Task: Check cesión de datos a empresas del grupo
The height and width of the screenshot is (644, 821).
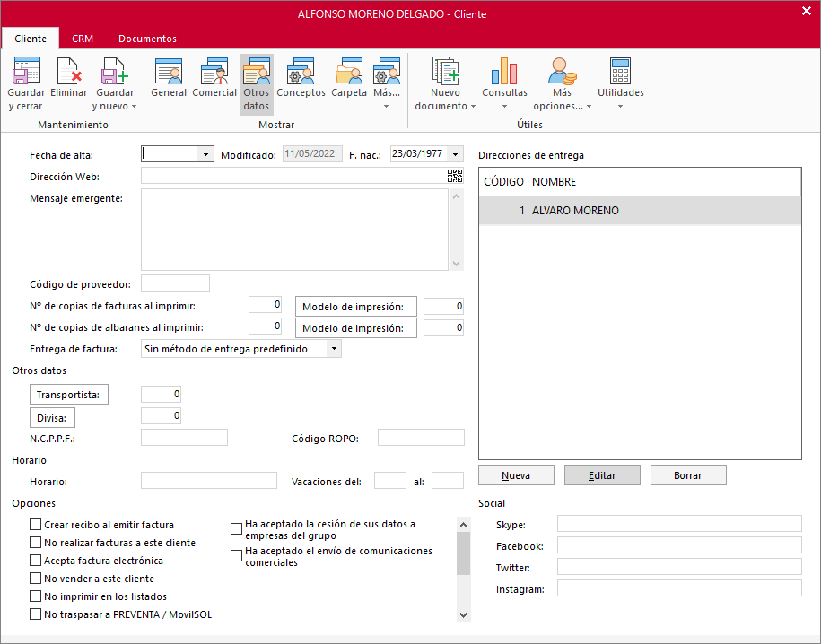Action: [x=237, y=529]
